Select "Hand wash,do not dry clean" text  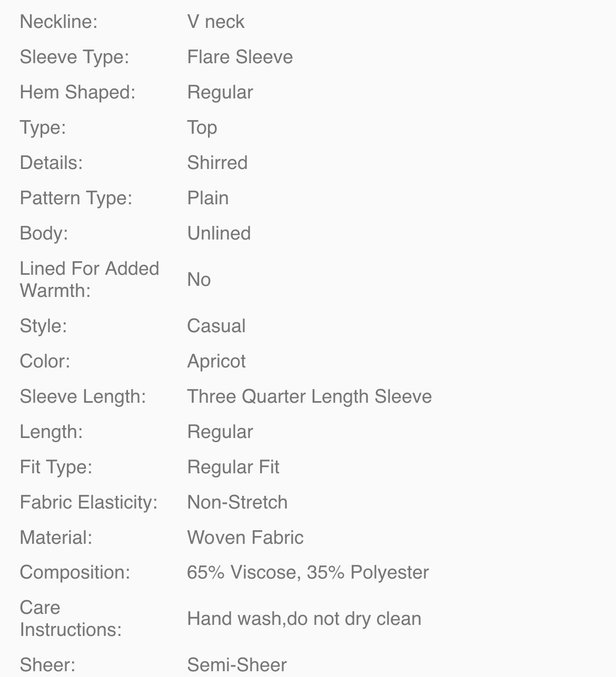(x=304, y=619)
